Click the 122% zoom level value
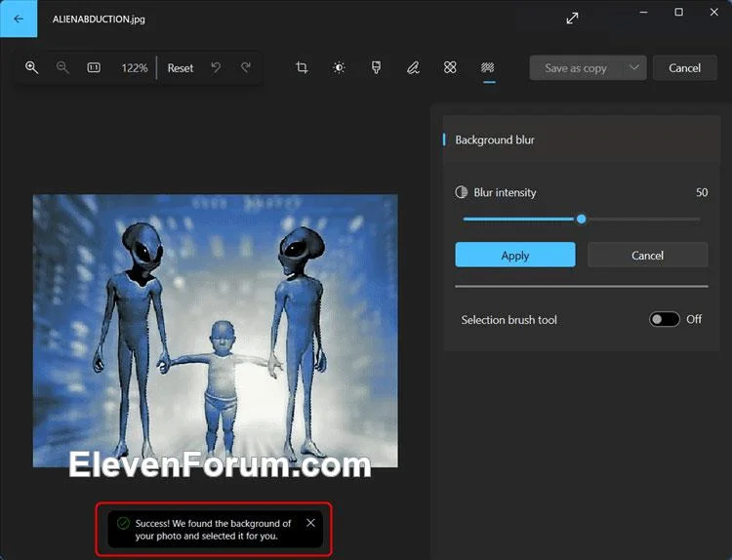Screen dimensions: 732x560 click(135, 68)
